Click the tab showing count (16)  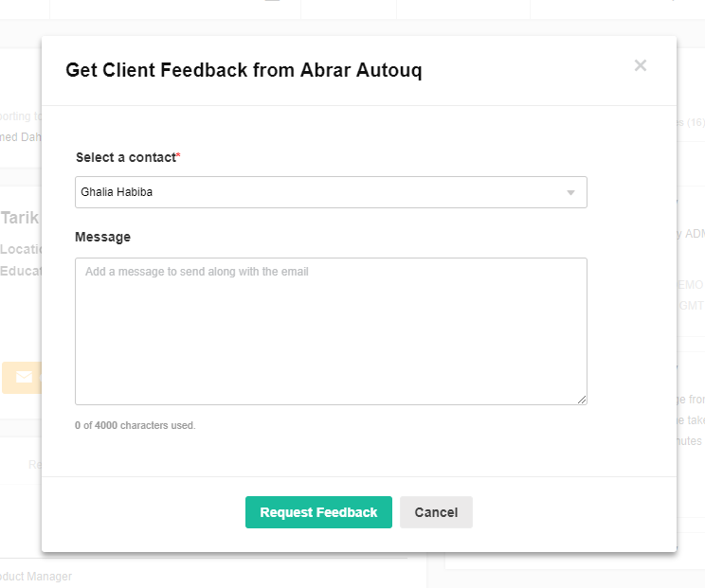[691, 123]
